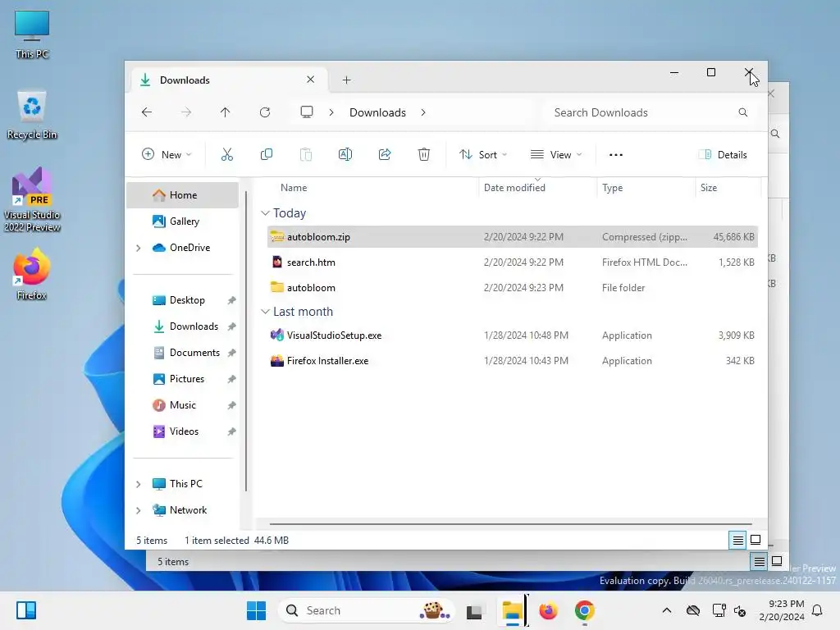Click Downloads breadcrumb in address bar
This screenshot has height=630, width=840.
[377, 112]
